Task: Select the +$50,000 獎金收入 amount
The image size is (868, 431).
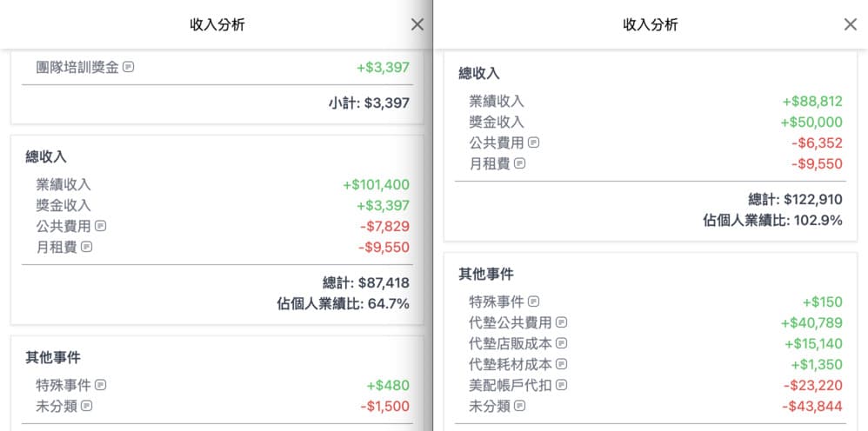Action: click(811, 123)
